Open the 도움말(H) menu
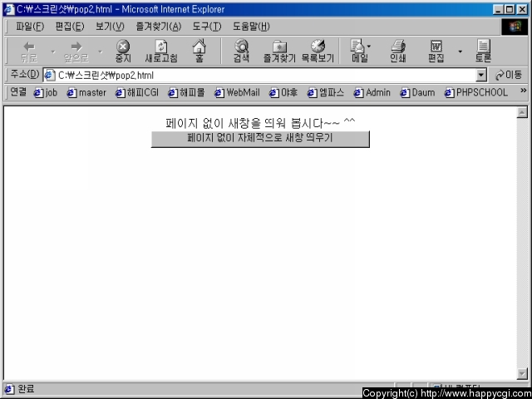The image size is (532, 399). tap(251, 27)
